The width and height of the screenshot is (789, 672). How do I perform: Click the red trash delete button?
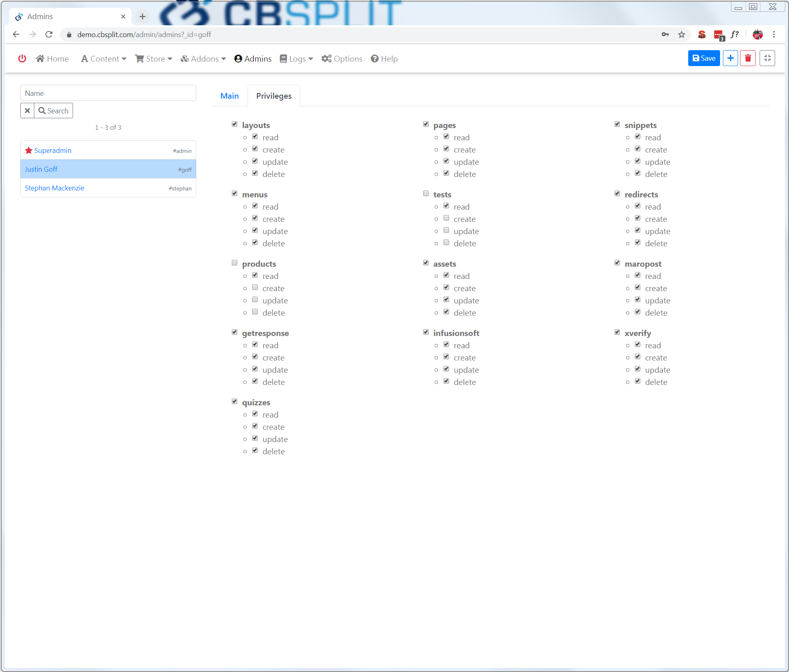(748, 58)
